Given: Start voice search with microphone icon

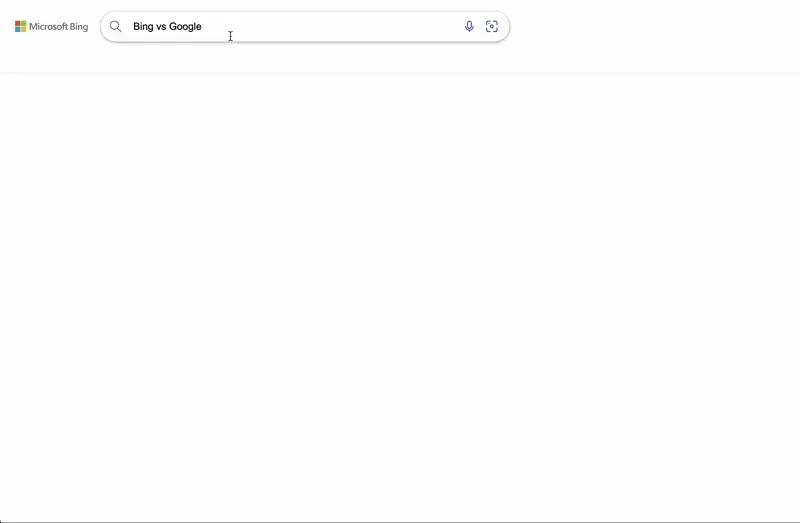Looking at the screenshot, I should pos(469,27).
